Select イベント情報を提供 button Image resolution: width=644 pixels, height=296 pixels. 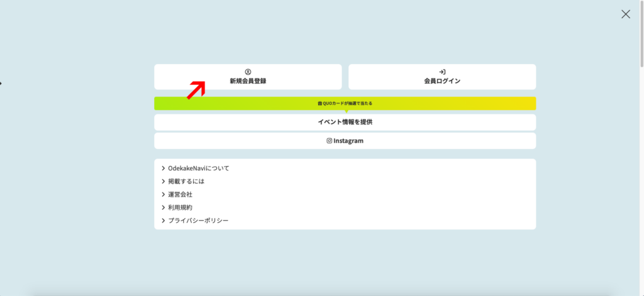(345, 122)
